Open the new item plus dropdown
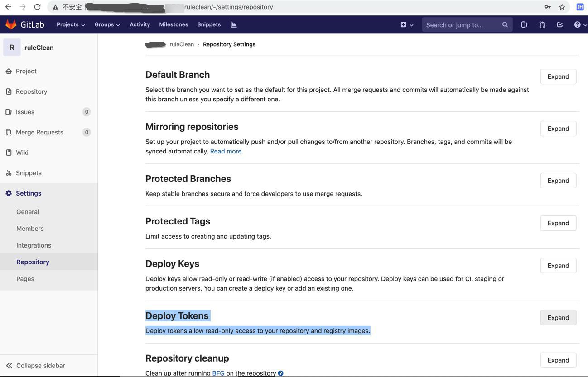 coord(405,24)
